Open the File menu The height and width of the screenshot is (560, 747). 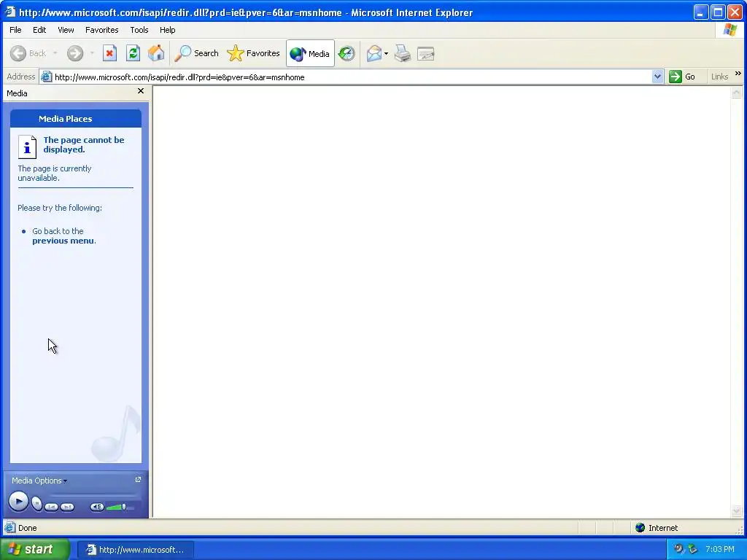pos(15,30)
